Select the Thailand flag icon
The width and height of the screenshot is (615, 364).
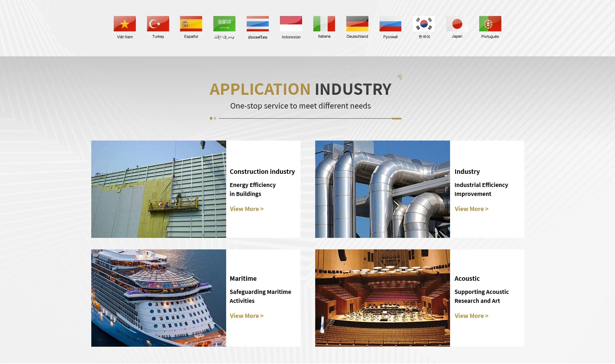pyautogui.click(x=258, y=24)
